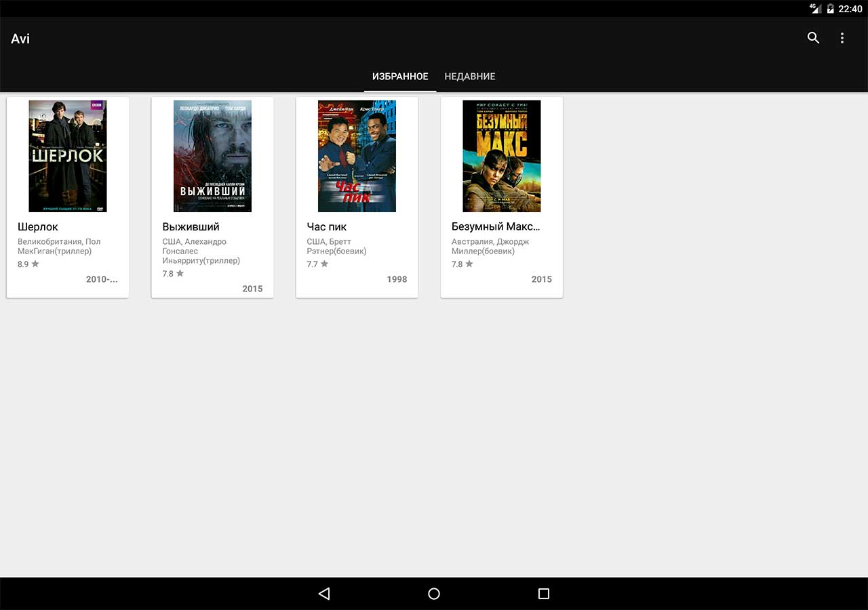Tap the Android back navigation button
This screenshot has height=610, width=868.
pyautogui.click(x=324, y=594)
